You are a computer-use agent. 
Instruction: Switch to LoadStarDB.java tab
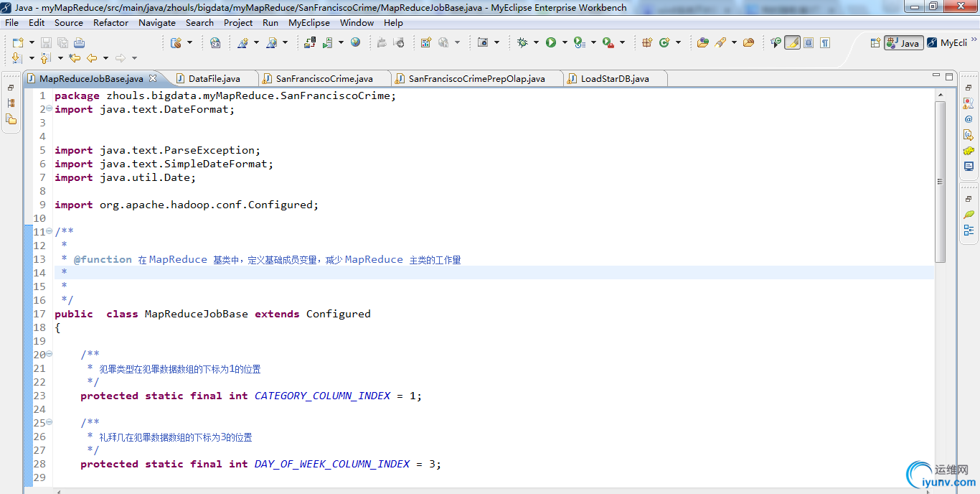[x=615, y=78]
